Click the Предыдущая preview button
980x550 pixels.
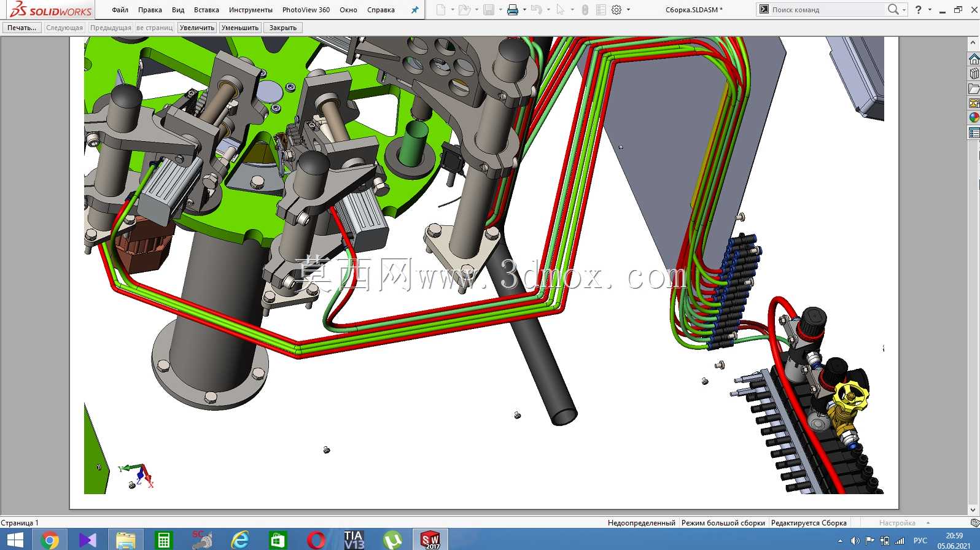tap(111, 28)
